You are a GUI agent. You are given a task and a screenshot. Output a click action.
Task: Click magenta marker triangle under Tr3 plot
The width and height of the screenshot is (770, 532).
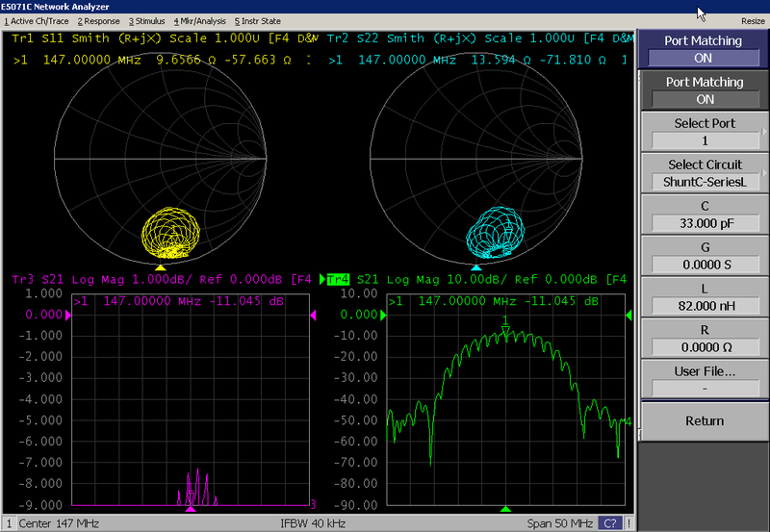point(191,509)
